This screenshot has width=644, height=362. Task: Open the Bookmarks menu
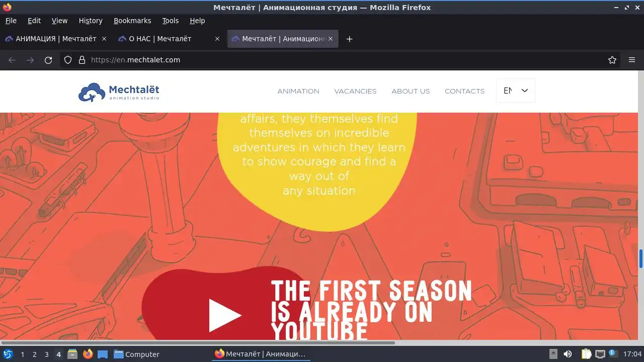tap(132, 21)
